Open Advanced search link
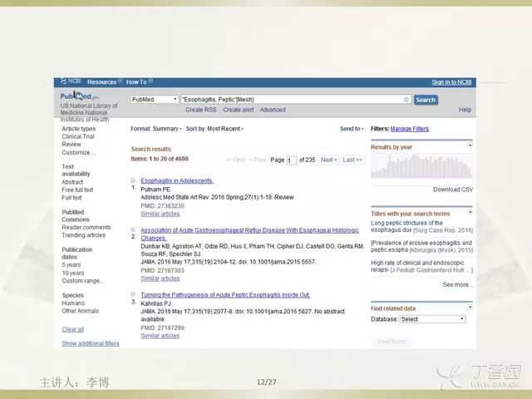 pyautogui.click(x=273, y=110)
